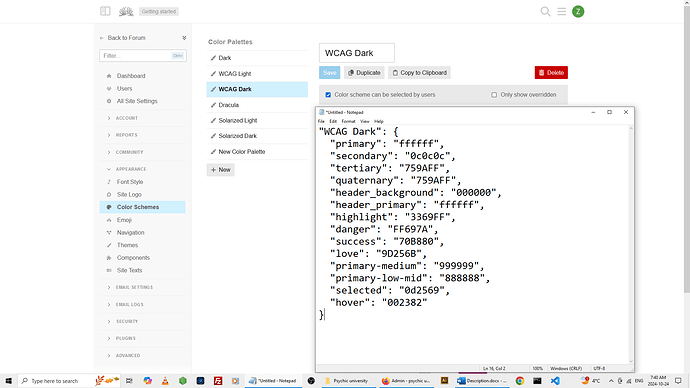
Task: Click the Site Logo icon in sidebar
Action: click(x=109, y=194)
